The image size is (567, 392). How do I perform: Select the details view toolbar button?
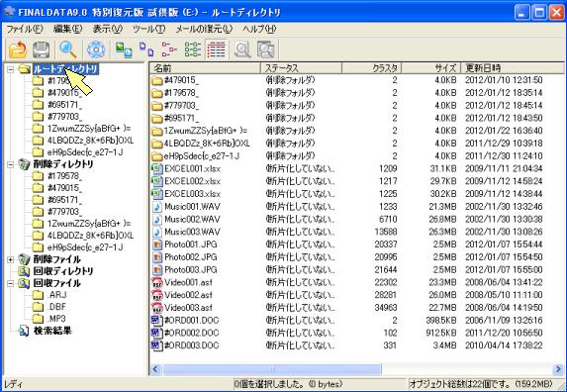pos(217,49)
